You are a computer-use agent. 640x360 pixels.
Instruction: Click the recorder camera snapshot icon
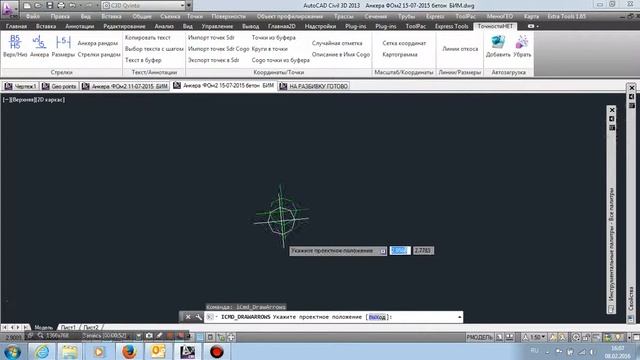point(149,336)
